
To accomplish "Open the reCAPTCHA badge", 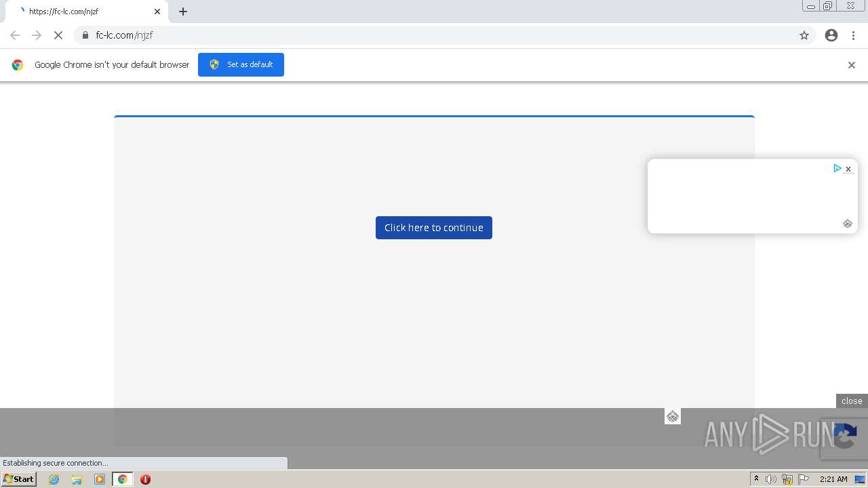I will click(x=844, y=438).
